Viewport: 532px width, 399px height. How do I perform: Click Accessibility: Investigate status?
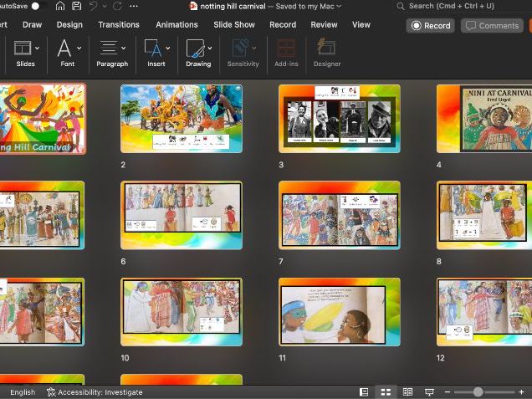point(95,392)
